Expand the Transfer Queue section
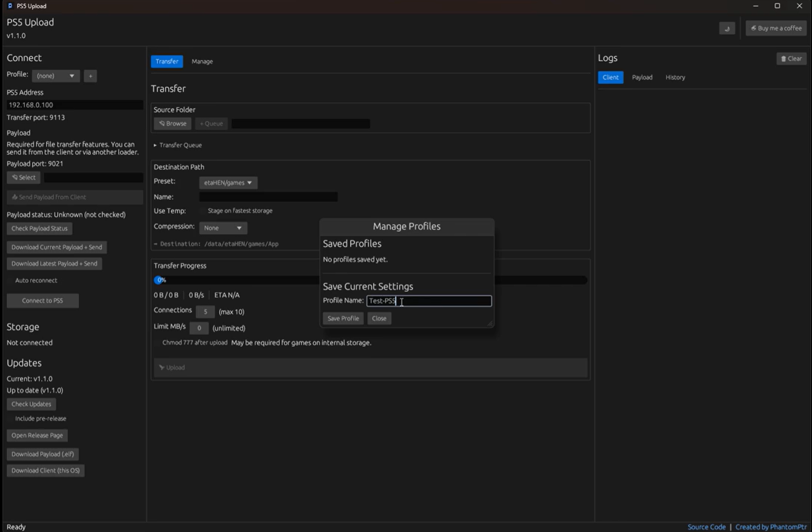This screenshot has width=812, height=532. click(177, 145)
